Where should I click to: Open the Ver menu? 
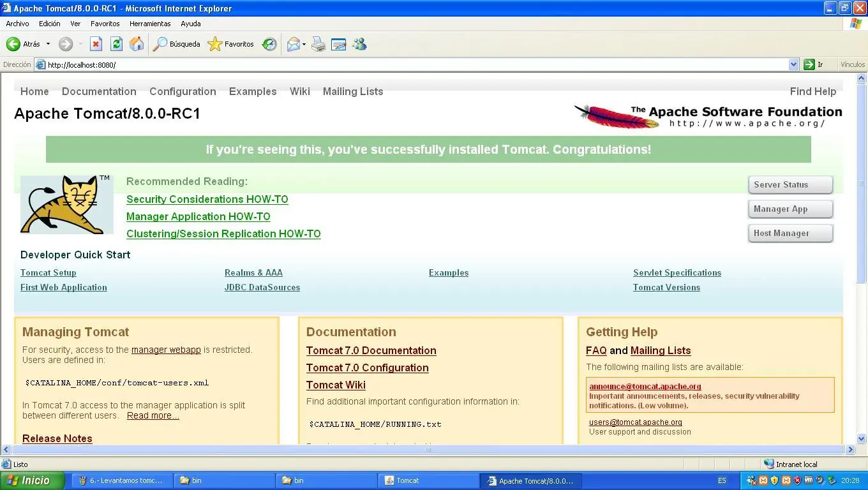(75, 24)
